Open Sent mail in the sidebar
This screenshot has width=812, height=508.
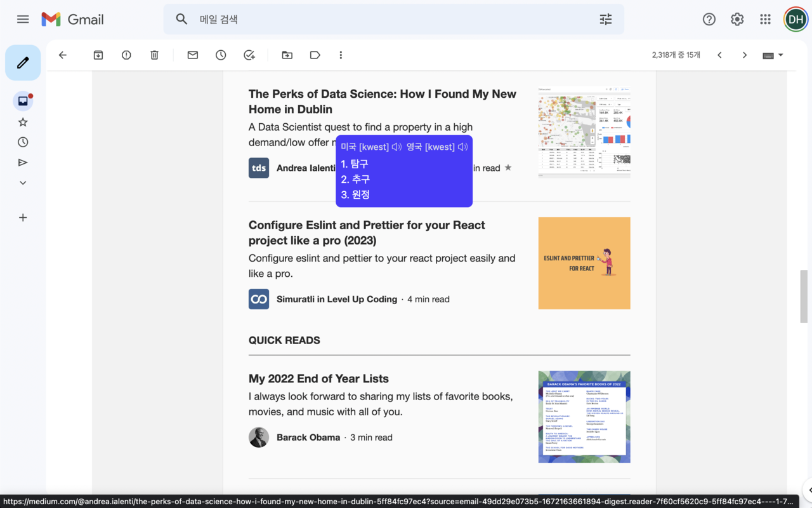coord(23,163)
